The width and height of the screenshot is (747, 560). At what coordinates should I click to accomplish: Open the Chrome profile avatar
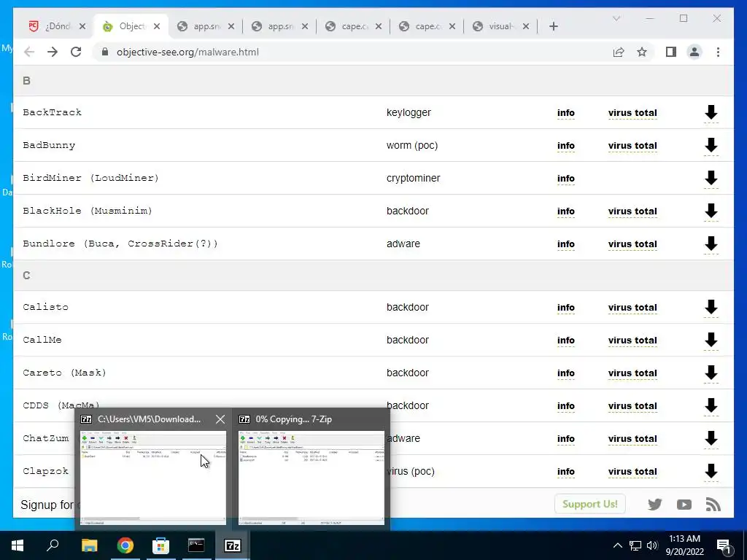click(x=694, y=52)
